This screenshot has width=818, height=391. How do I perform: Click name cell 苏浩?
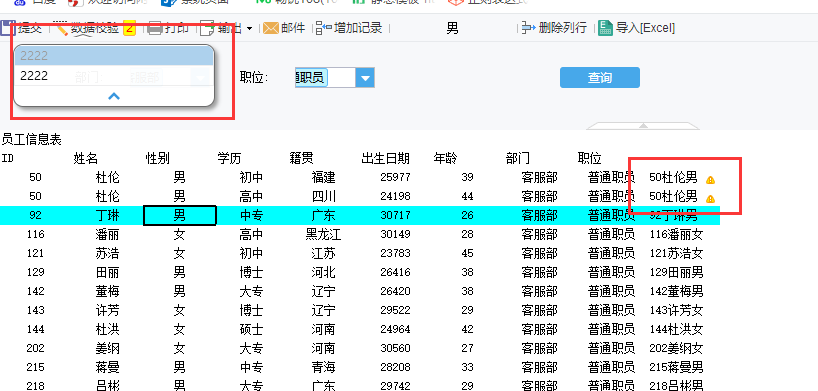pos(107,254)
